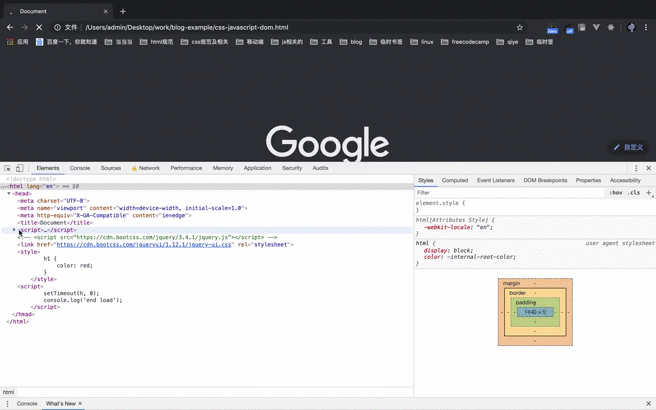Collapse the head element node
656x410 pixels.
9,193
